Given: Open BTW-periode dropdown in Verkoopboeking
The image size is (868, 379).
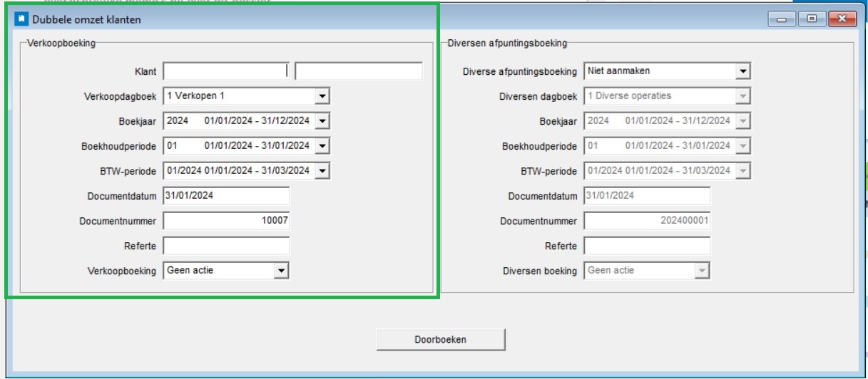Looking at the screenshot, I should 322,171.
